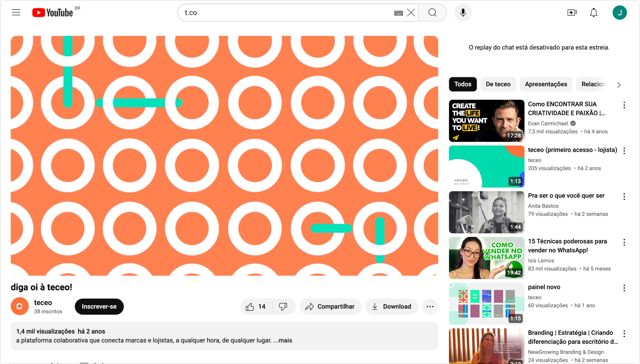Click the Download button
This screenshot has width=640, height=364.
point(392,306)
